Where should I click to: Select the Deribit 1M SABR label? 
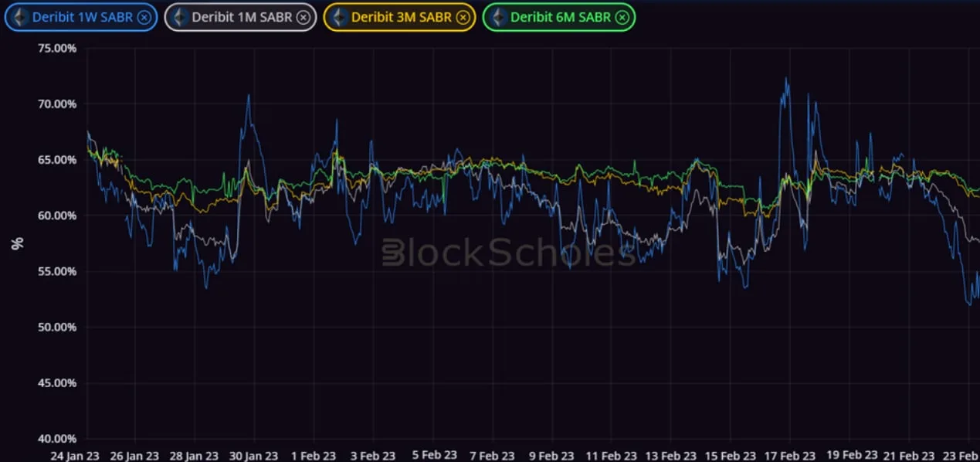[x=242, y=17]
